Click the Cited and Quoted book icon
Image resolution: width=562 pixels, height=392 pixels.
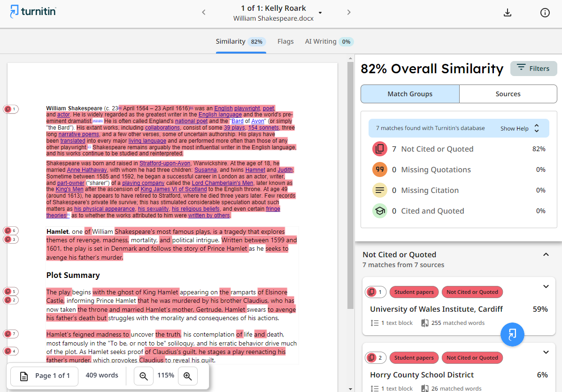tap(379, 211)
